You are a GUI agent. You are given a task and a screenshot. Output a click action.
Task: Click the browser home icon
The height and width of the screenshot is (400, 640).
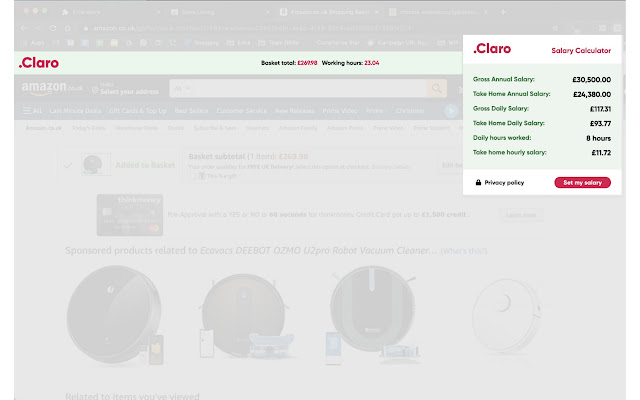pos(68,28)
